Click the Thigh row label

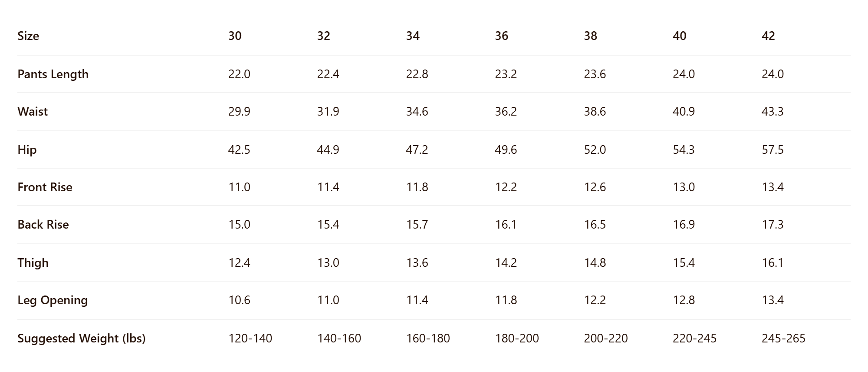tap(33, 263)
